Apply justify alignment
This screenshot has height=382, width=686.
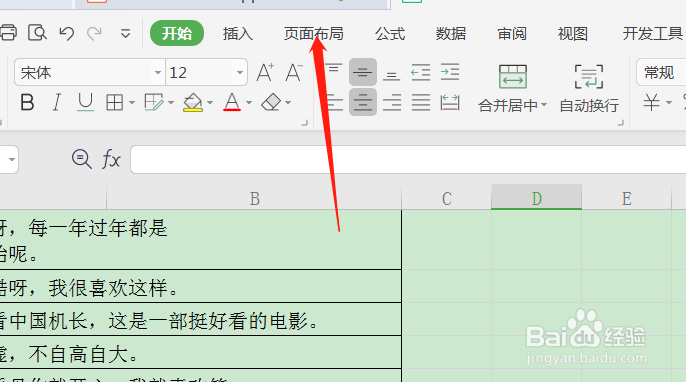(421, 103)
